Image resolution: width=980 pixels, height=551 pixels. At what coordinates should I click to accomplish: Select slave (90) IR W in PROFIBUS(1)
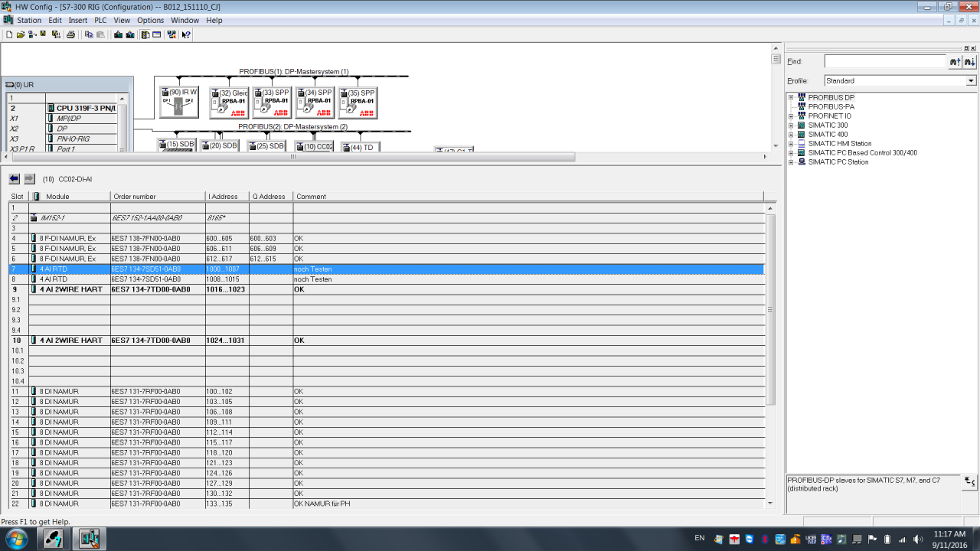click(179, 102)
